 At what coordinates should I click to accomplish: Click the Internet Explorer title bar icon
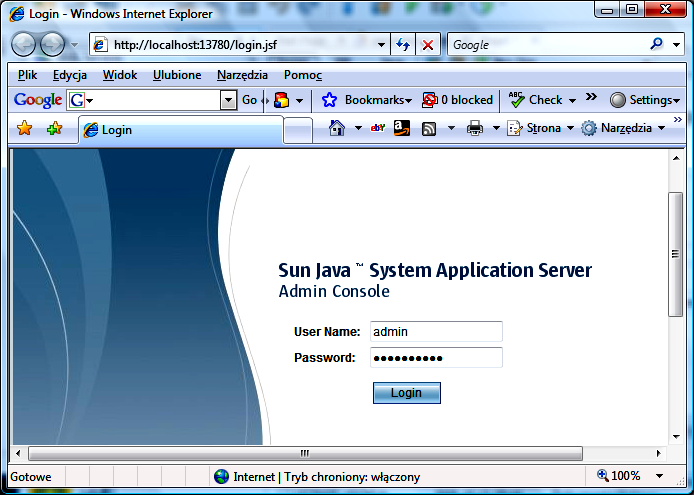tap(17, 14)
